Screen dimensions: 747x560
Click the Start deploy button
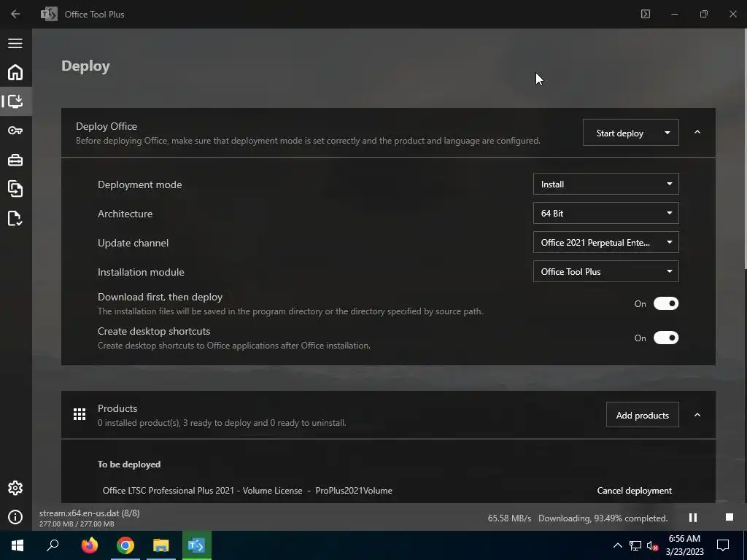coord(620,133)
